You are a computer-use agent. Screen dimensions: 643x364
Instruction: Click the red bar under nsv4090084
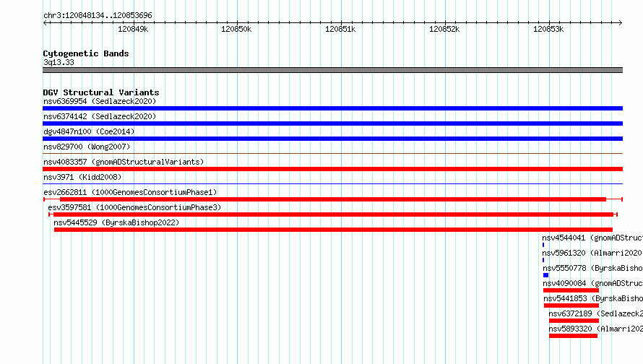[x=571, y=290]
